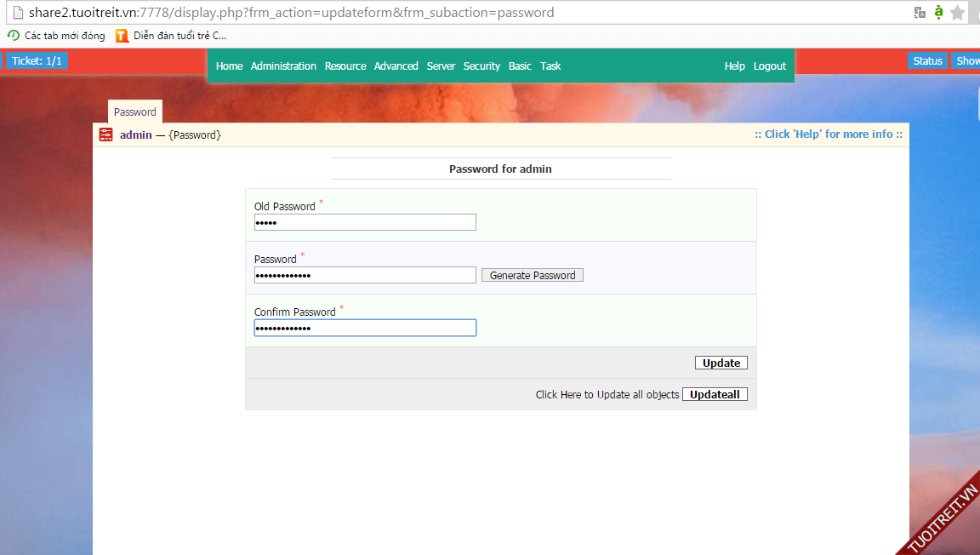This screenshot has height=555, width=980.
Task: Click the Ticket: 1/1 indicator
Action: (x=37, y=61)
